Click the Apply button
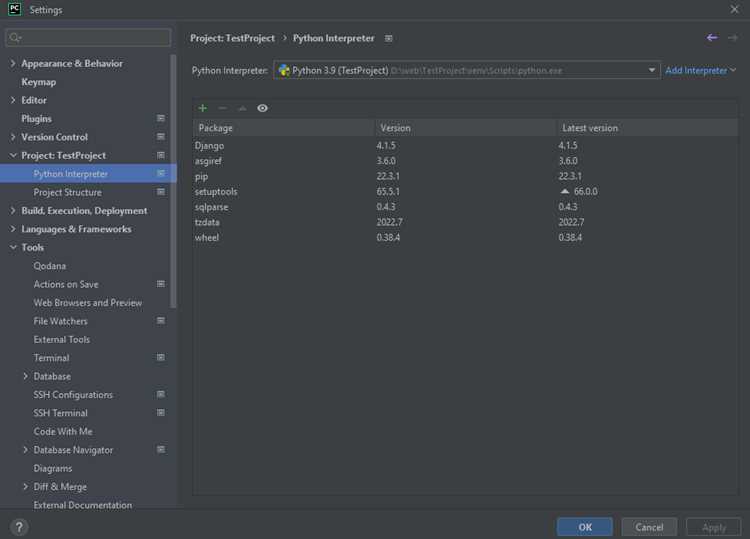Screen dimensions: 750x539 click(714, 527)
